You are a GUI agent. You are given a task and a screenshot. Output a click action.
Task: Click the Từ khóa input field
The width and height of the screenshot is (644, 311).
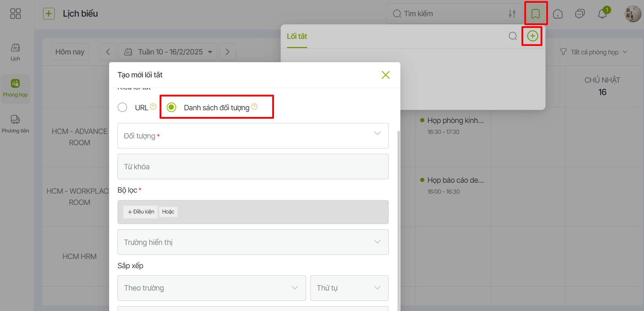pos(253,166)
